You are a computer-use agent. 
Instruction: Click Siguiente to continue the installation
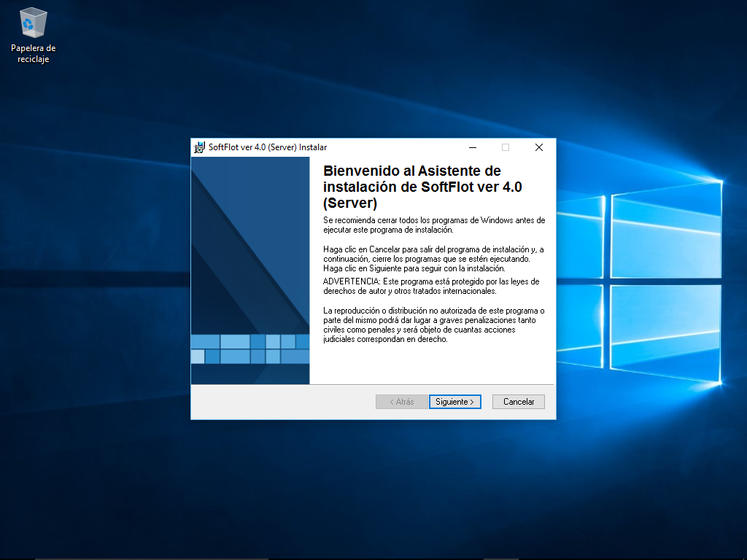click(x=454, y=402)
